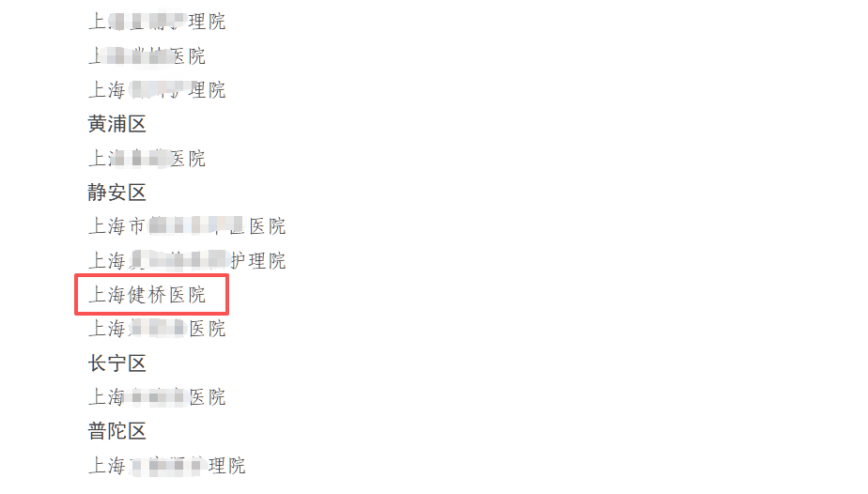
Task: Open the blurred 医院 entry before 黄浦区 section
Action: pyautogui.click(x=147, y=55)
